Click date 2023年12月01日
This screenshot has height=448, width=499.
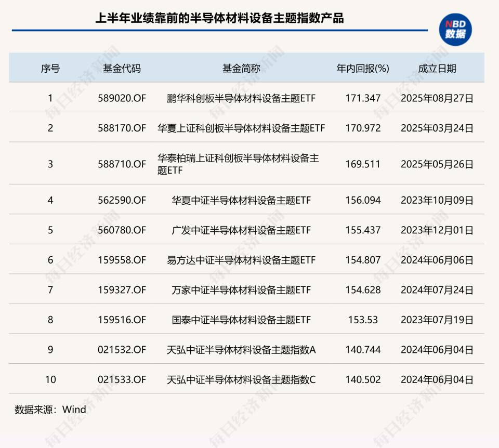[x=437, y=230]
